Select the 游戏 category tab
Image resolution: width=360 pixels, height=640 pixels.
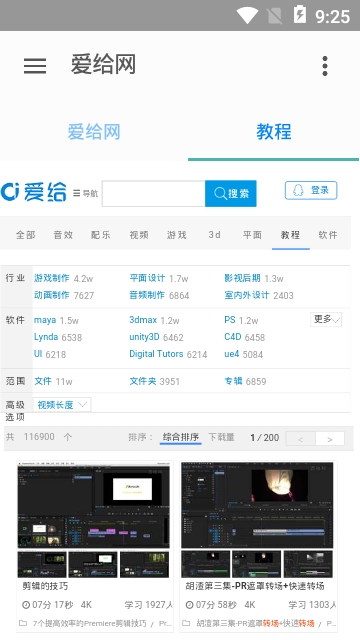click(176, 235)
